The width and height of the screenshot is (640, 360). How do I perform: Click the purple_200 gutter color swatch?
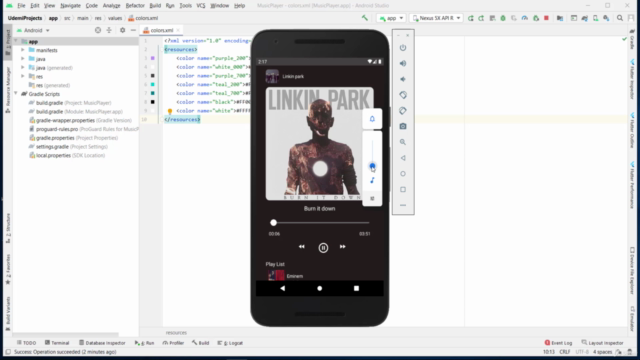coord(153,58)
